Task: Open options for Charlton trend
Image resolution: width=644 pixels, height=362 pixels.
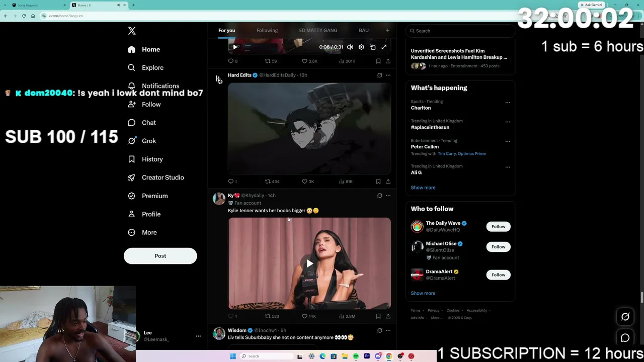Action: click(x=507, y=103)
